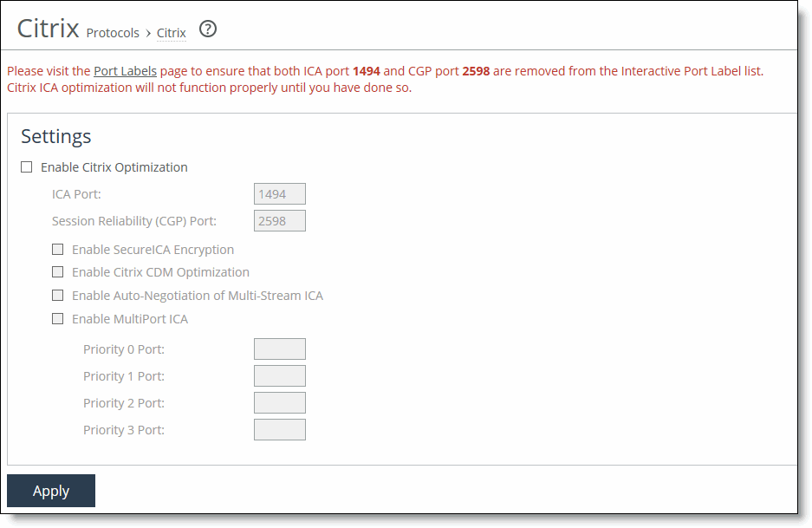The image size is (812, 528).
Task: Click the Enable Citrix Optimization label text
Action: click(x=114, y=166)
